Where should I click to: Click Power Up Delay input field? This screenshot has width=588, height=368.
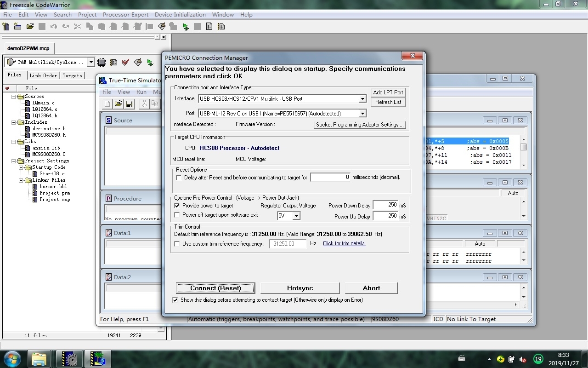[385, 216]
